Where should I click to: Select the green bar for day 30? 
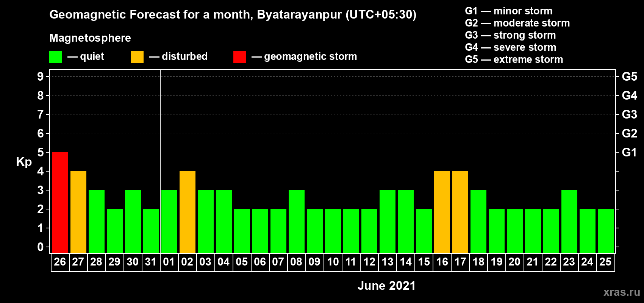coord(133,221)
